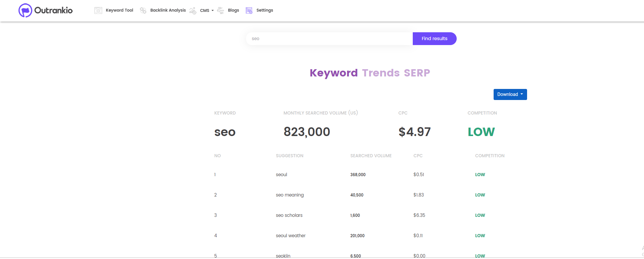
Task: Click the 823,000 monthly volume value
Action: [x=307, y=132]
